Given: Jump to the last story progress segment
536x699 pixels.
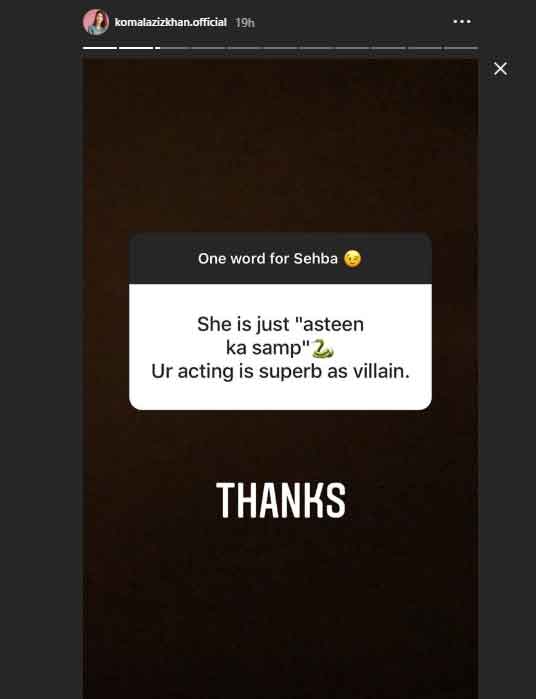Looking at the screenshot, I should pyautogui.click(x=461, y=47).
